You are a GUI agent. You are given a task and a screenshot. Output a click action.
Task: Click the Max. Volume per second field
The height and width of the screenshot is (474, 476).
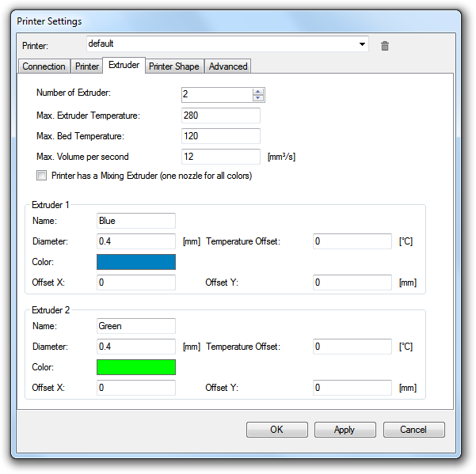pos(221,157)
